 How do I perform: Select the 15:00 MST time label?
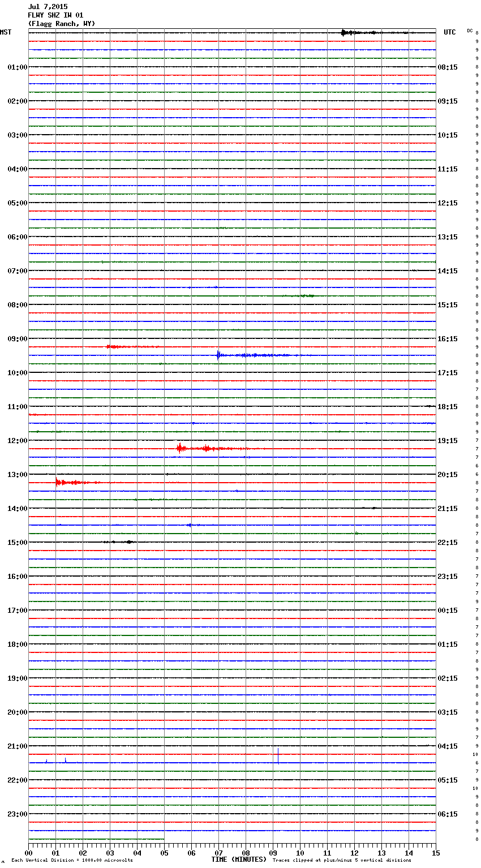pos(17,543)
